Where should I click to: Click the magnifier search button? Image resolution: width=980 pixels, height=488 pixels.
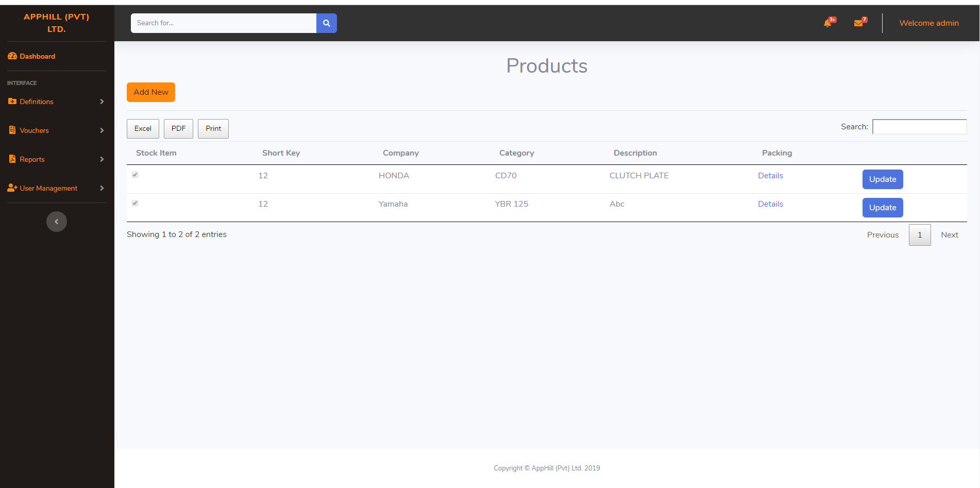[326, 23]
